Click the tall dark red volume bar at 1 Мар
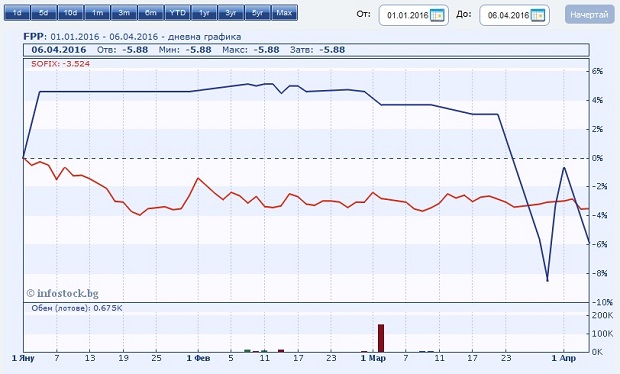620x374 pixels. pos(381,338)
